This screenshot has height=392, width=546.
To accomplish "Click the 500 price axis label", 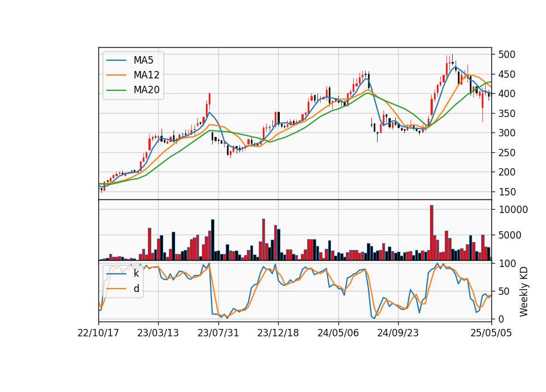I will 507,55.
